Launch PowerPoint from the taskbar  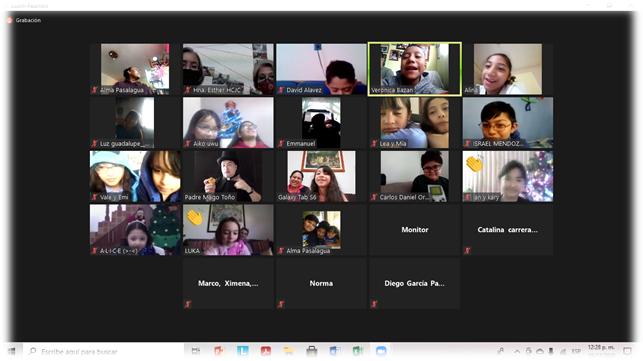tap(219, 351)
